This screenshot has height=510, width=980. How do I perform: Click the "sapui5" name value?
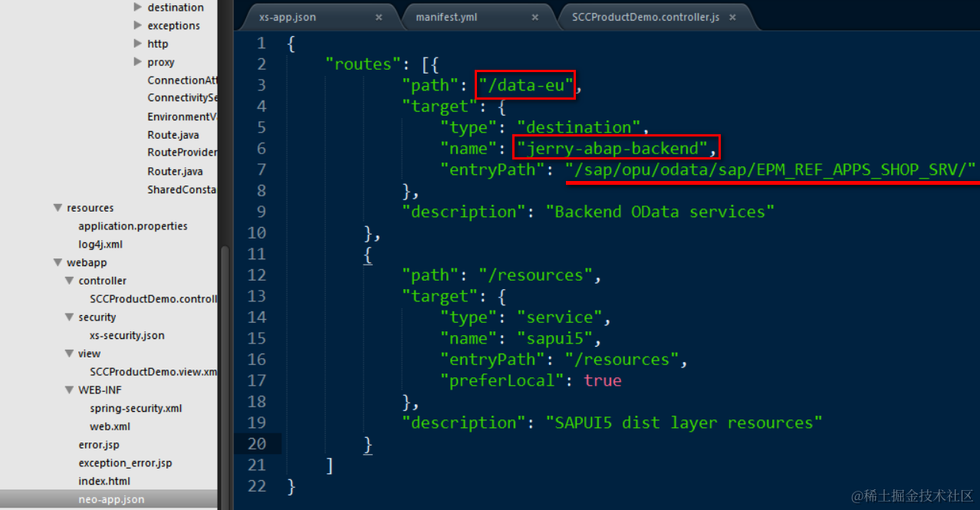559,338
